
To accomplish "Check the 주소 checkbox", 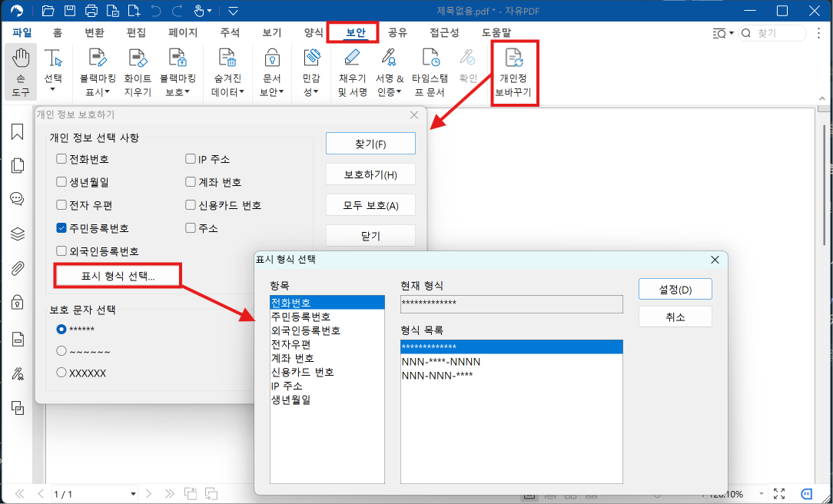I will tap(190, 228).
